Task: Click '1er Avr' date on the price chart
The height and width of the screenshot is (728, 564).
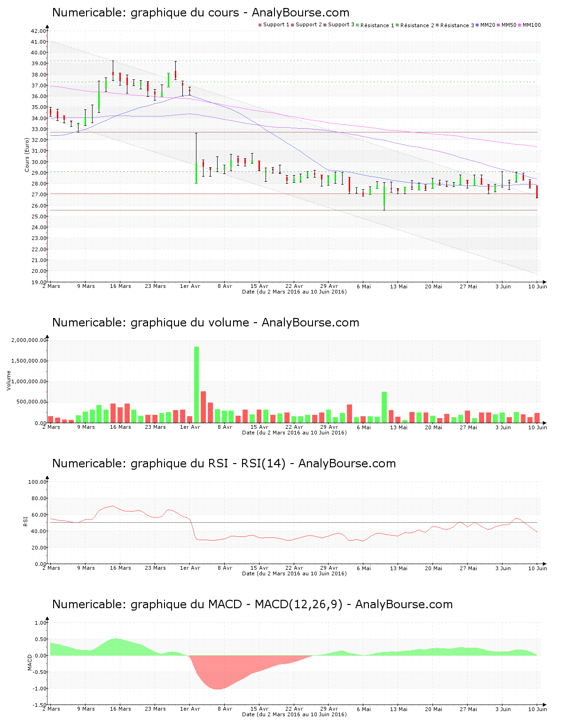Action: pos(190,286)
